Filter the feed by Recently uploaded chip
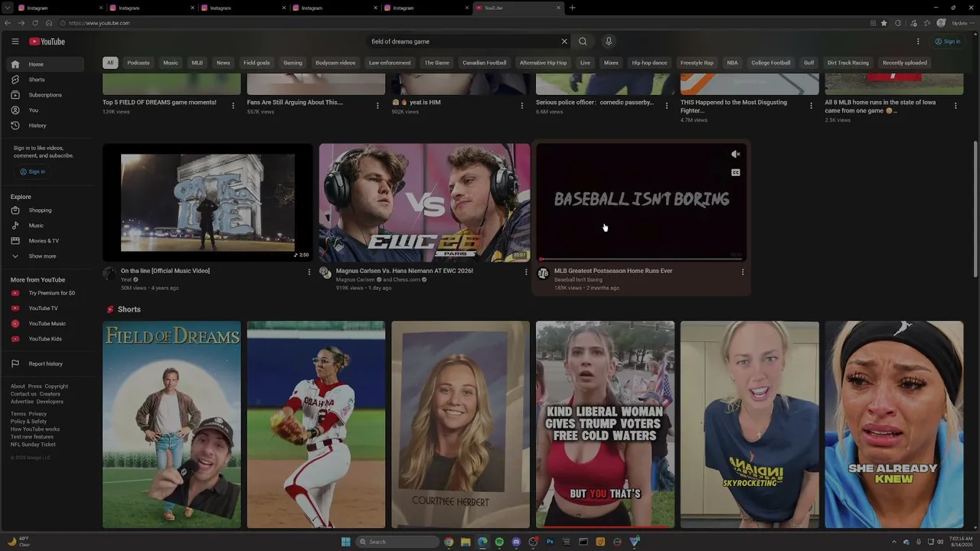Screen dimensions: 980x551 click(905, 63)
